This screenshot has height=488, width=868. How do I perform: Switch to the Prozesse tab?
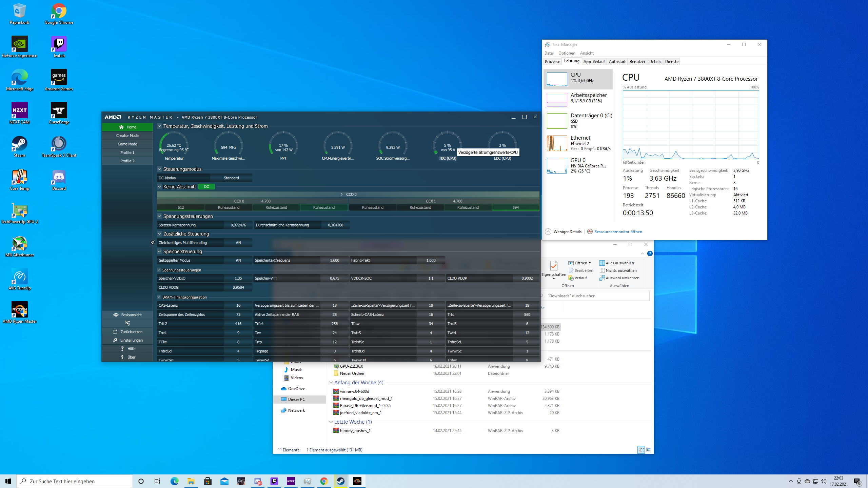coord(552,62)
